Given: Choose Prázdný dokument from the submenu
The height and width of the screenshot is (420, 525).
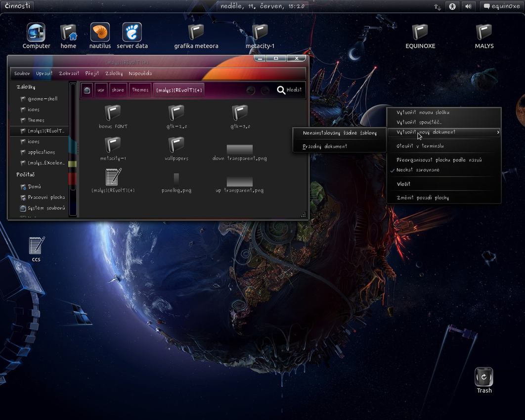Looking at the screenshot, I should tap(325, 146).
